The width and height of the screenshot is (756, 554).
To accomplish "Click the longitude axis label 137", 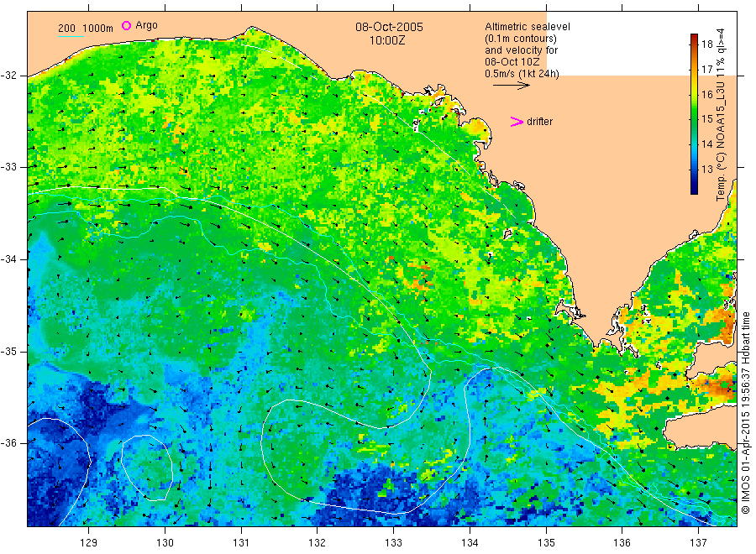I will point(698,543).
